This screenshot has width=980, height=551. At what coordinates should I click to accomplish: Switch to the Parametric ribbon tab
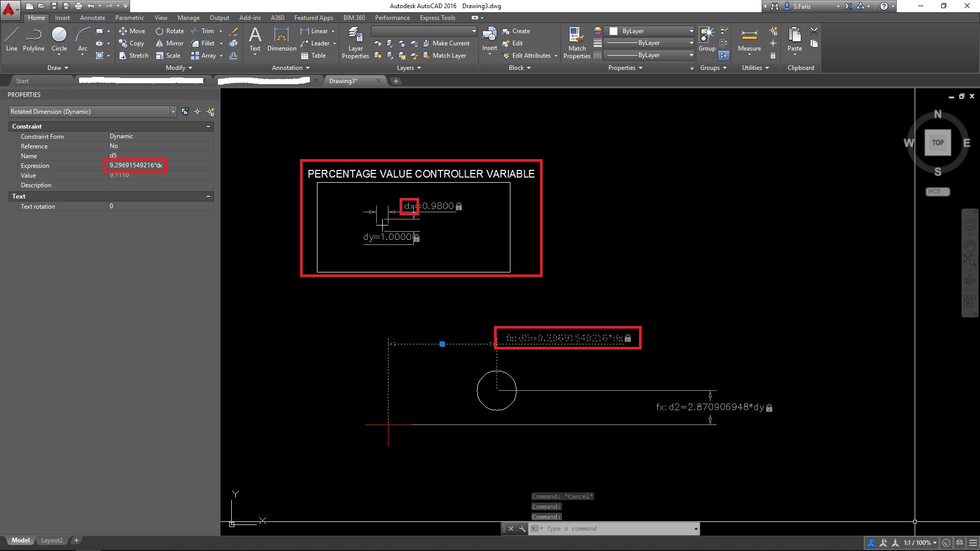(x=130, y=17)
